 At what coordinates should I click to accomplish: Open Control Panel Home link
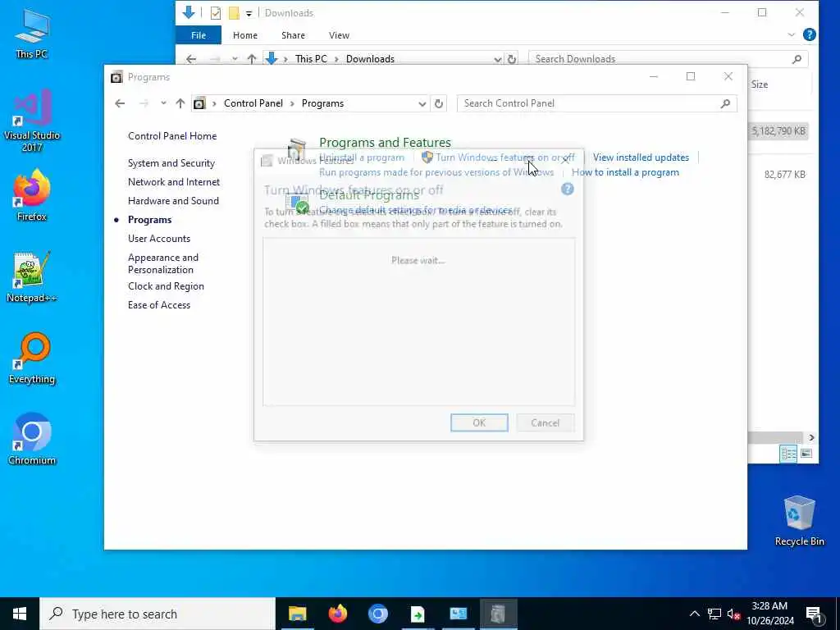[172, 136]
